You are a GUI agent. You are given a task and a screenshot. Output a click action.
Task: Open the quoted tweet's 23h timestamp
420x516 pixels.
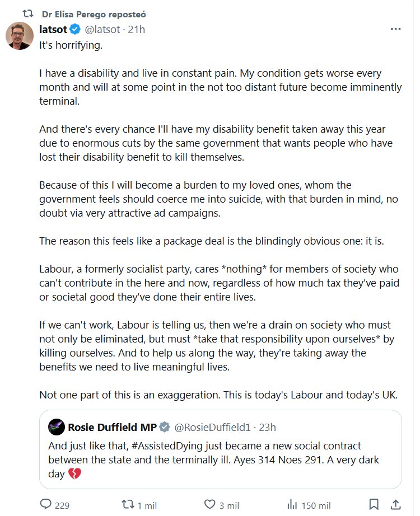[x=268, y=427]
